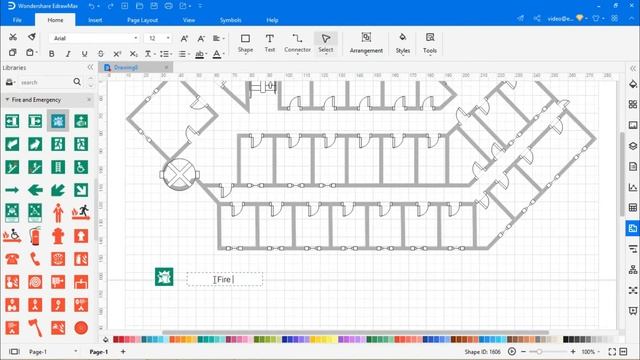Collapse the Fire and Emergency library
The height and width of the screenshot is (360, 640).
click(7, 100)
